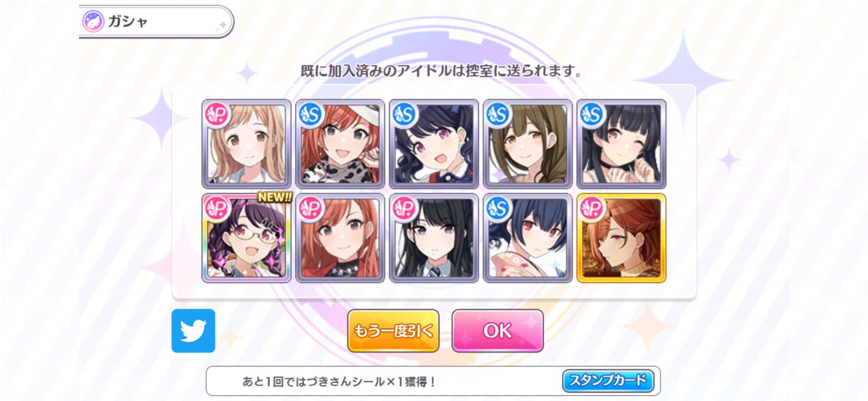Image resolution: width=868 pixels, height=401 pixels.
Task: Click the S badge on the kimono idol card
Action: point(498,209)
